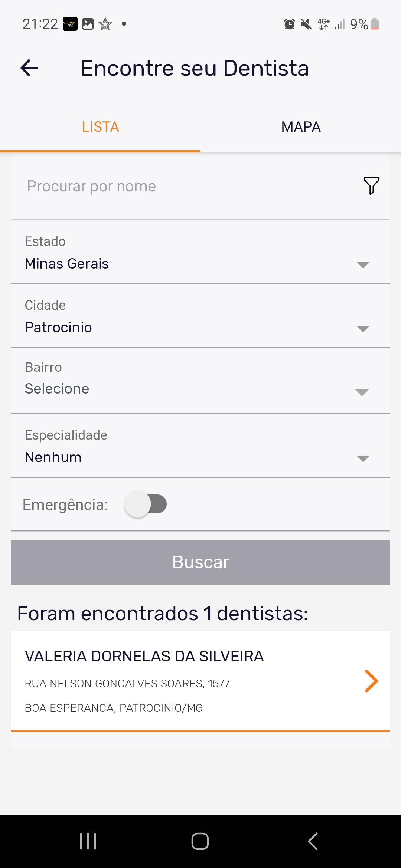
Task: Tap the alarm icon in status bar
Action: coord(289,24)
